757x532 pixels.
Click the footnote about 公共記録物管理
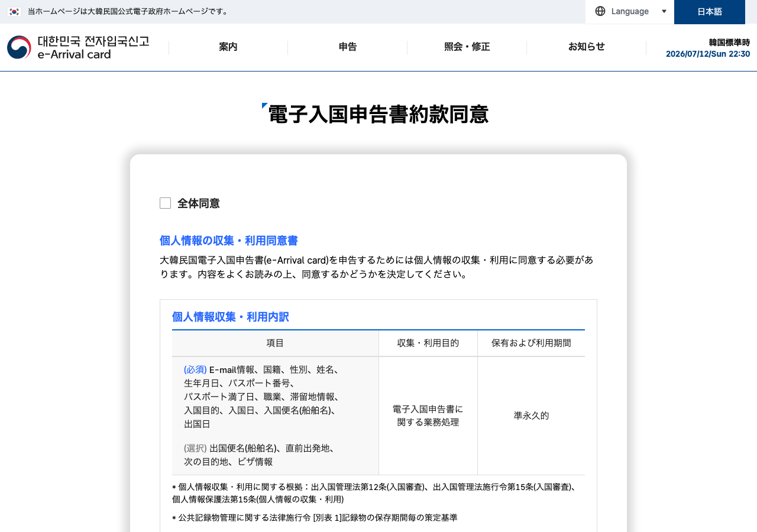[315, 517]
